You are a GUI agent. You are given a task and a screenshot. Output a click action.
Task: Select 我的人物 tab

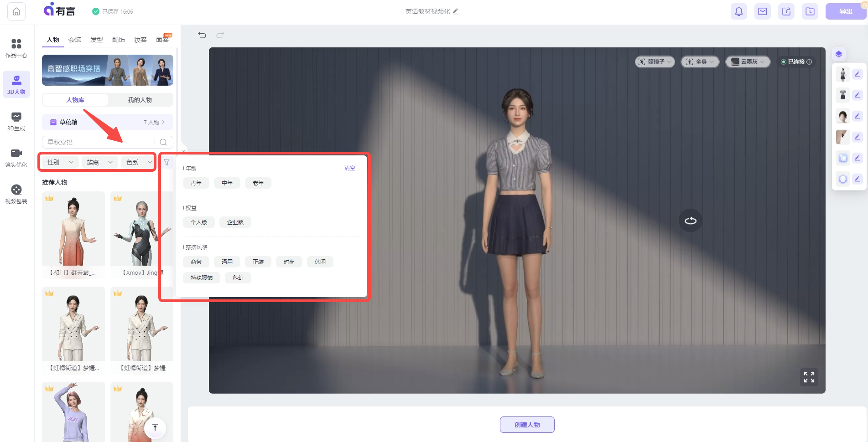(x=140, y=100)
